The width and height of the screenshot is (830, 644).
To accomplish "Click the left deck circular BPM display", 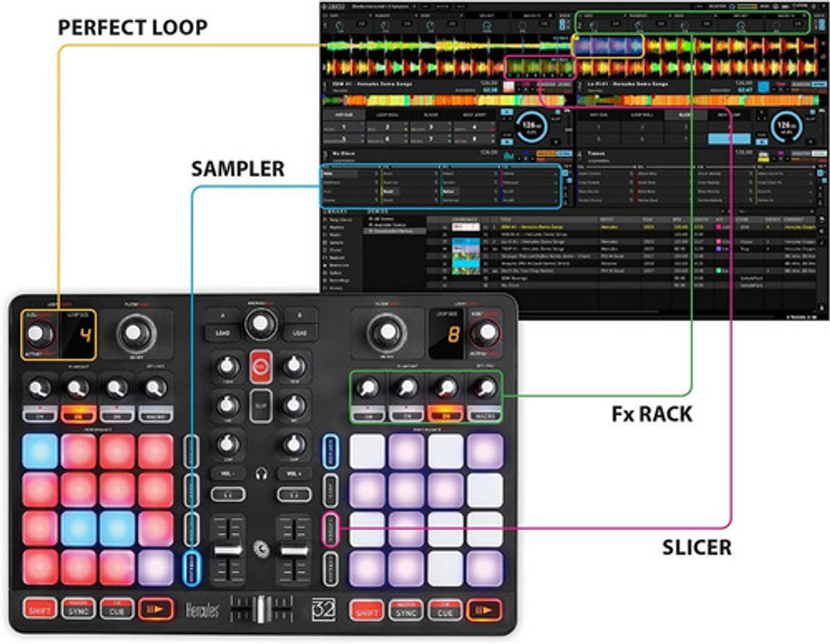I will pyautogui.click(x=529, y=128).
